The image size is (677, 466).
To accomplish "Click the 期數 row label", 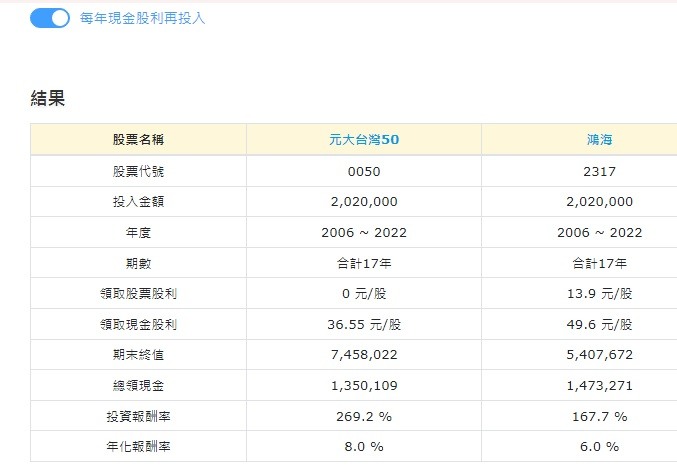I will pyautogui.click(x=138, y=263).
